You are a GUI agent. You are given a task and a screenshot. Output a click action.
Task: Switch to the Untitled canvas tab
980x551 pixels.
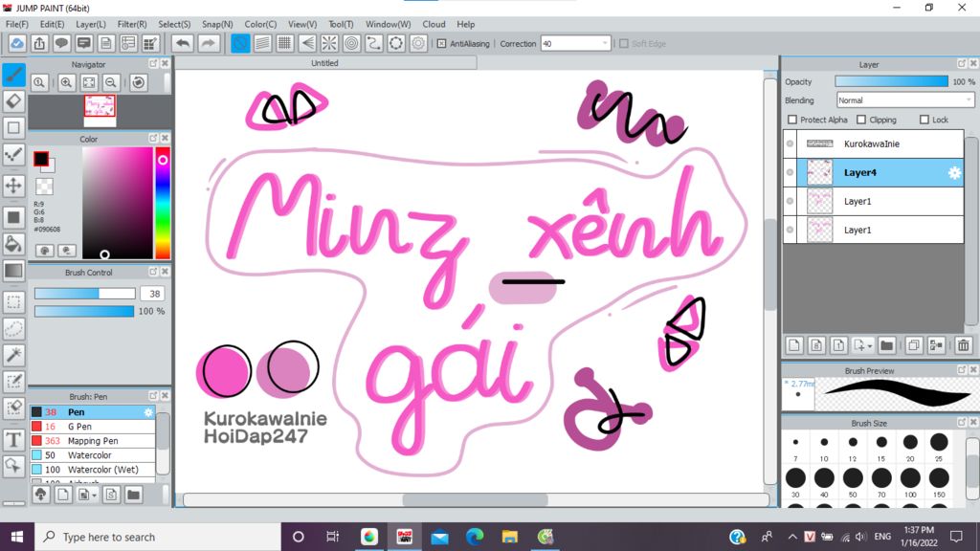click(x=325, y=63)
